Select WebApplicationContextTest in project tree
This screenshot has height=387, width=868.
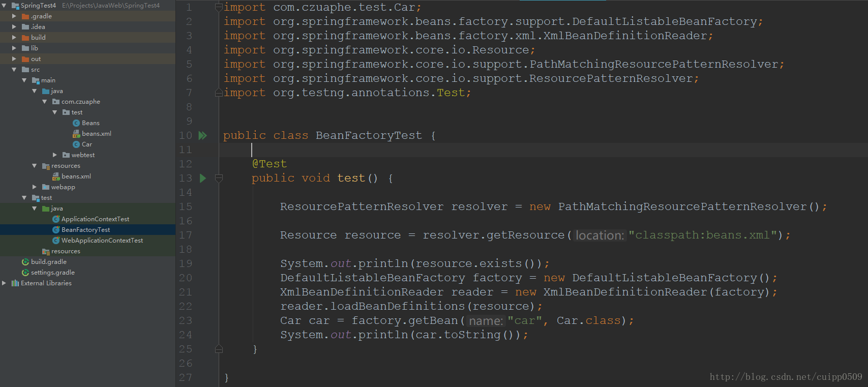[102, 241]
